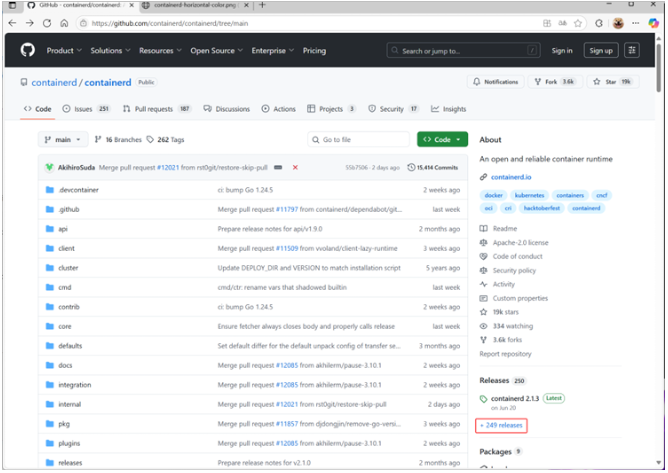Screen dimensions: 668x473
Task: Open commit details ellipsis on latest commit
Action: tap(278, 167)
